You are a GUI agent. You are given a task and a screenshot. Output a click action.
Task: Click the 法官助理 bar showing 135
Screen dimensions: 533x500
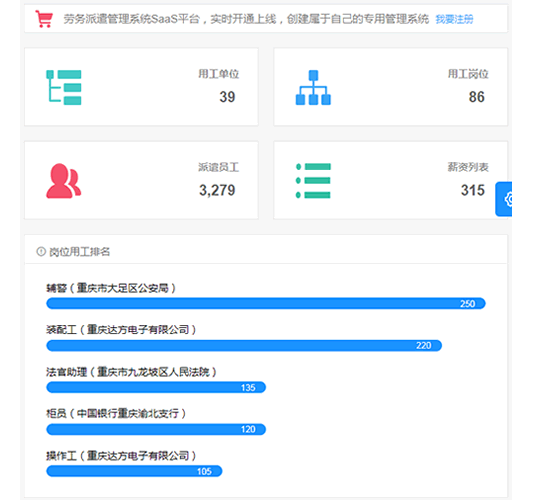pos(156,387)
